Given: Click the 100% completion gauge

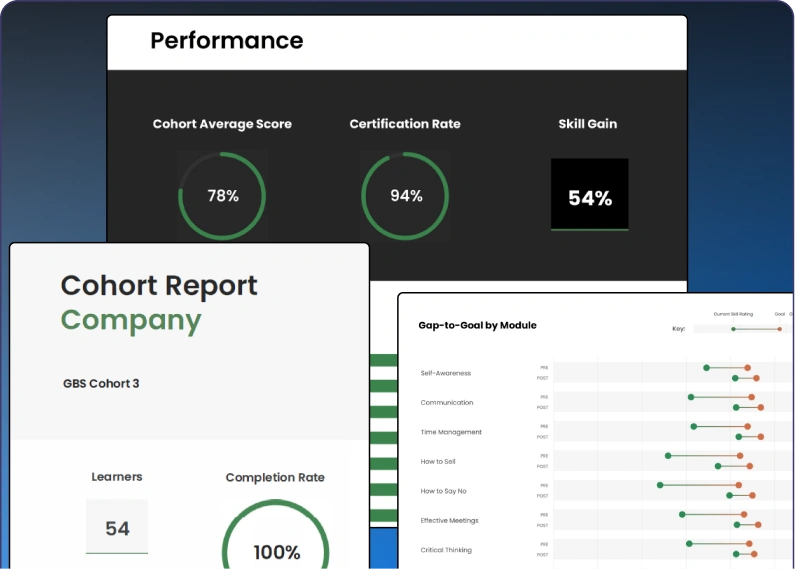Looking at the screenshot, I should click(x=276, y=535).
